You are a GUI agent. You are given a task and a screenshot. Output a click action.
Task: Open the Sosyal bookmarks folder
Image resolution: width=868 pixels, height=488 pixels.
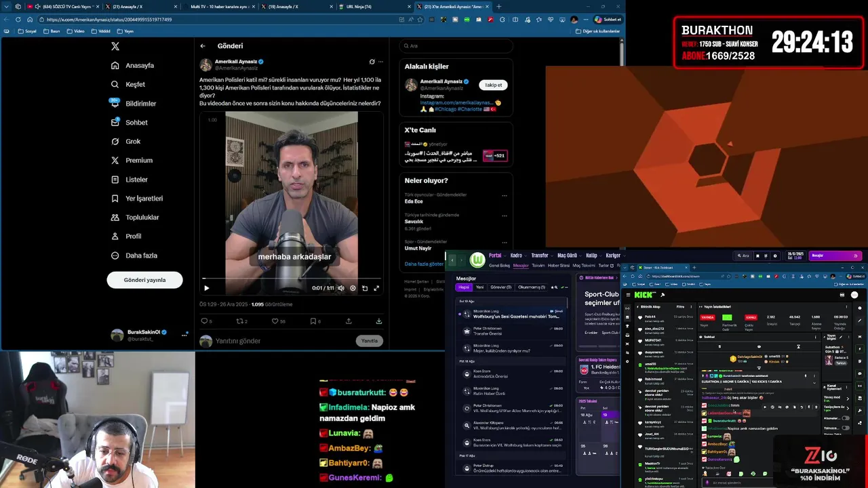pyautogui.click(x=27, y=31)
